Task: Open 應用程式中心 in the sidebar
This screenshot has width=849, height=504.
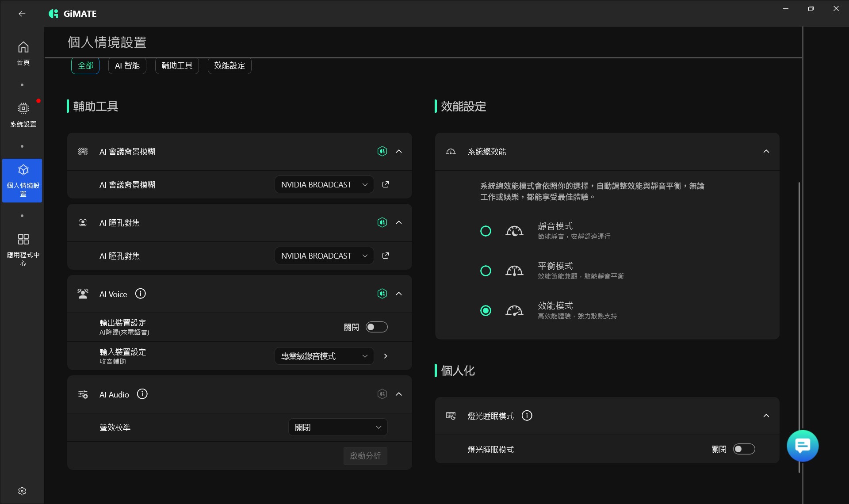Action: point(23,250)
